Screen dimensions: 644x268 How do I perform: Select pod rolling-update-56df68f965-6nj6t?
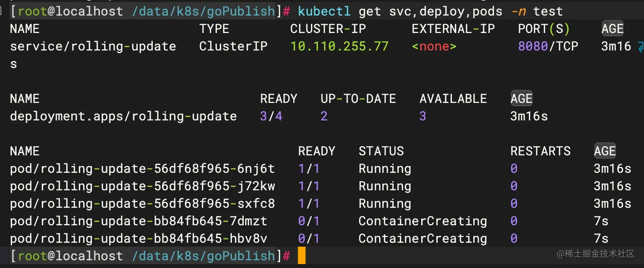pyautogui.click(x=143, y=169)
